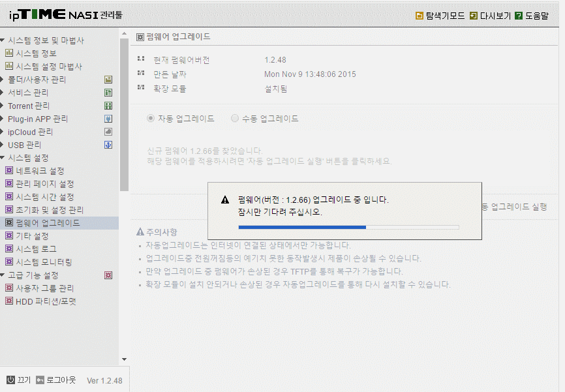This screenshot has width=565, height=392.
Task: Open 관리 페이지 설정 menu item
Action: coord(44,184)
